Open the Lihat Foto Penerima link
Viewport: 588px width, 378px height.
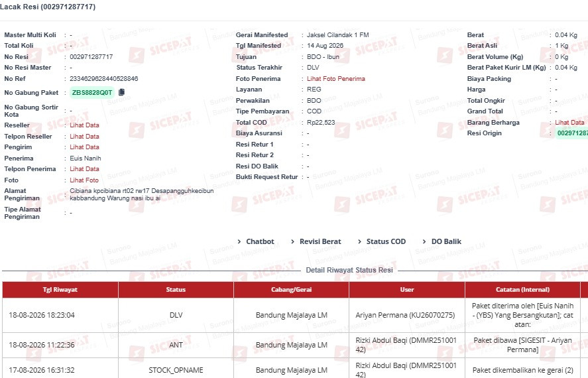tap(336, 79)
